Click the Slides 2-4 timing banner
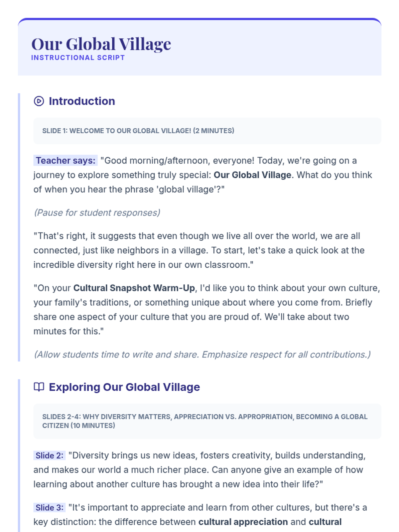 click(x=207, y=421)
